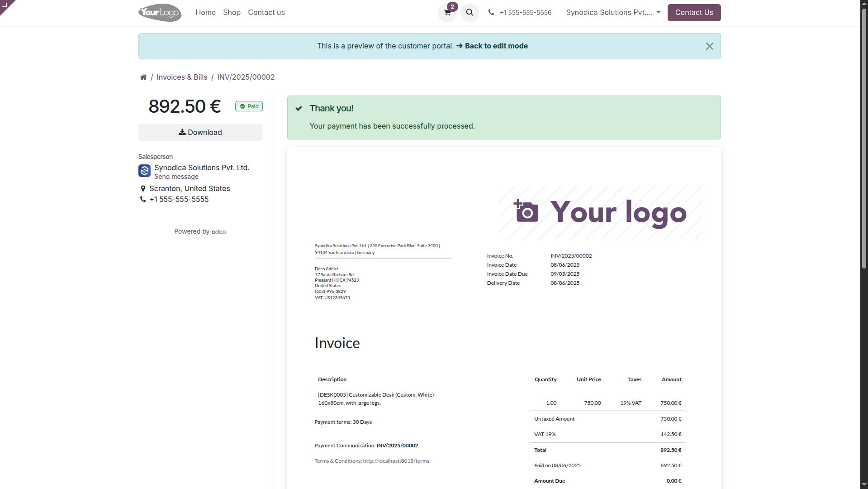Dismiss the preview banner with X
This screenshot has height=489, width=868.
710,46
